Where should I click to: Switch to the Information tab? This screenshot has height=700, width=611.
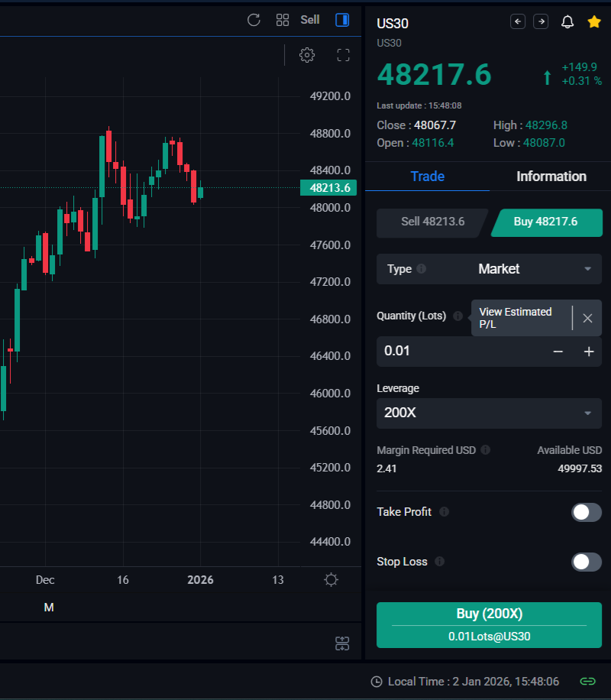click(551, 177)
